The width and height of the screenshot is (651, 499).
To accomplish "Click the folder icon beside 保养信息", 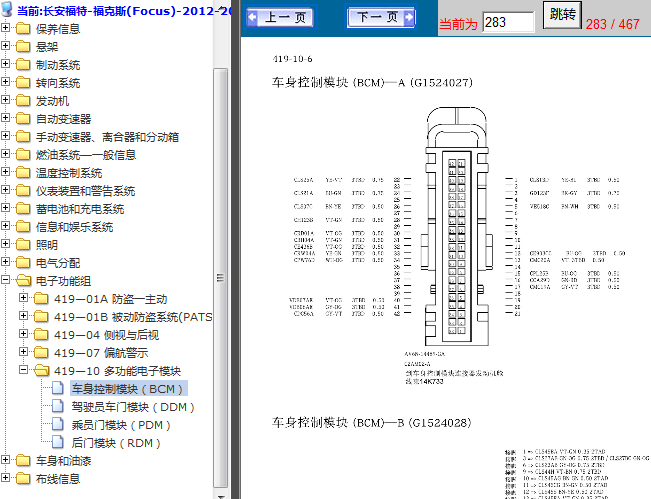I will tap(23, 29).
